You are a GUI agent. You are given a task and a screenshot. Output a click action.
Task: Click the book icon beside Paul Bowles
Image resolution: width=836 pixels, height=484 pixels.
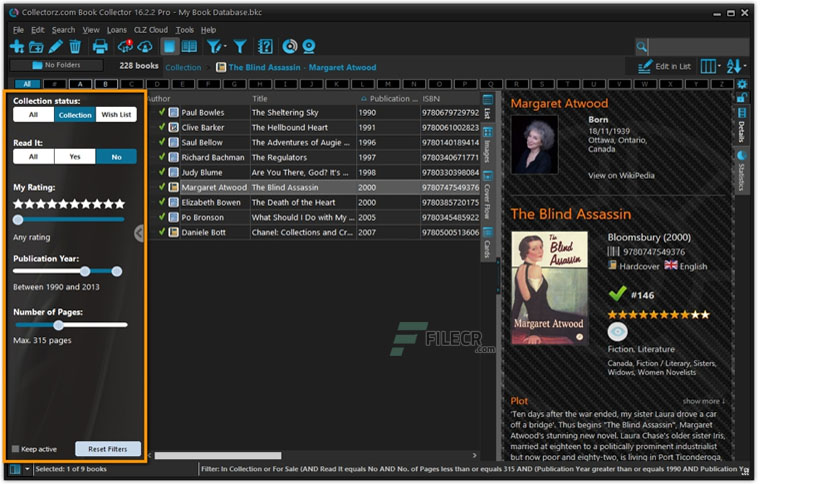pos(173,112)
